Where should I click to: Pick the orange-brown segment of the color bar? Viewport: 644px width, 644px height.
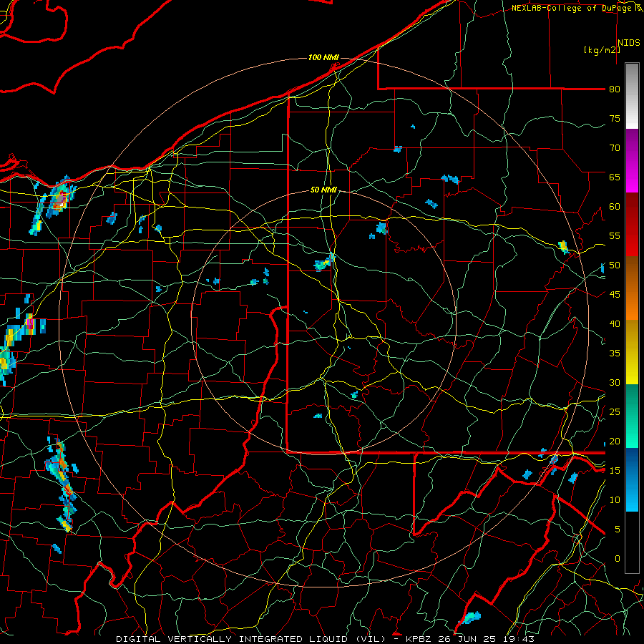(x=632, y=288)
